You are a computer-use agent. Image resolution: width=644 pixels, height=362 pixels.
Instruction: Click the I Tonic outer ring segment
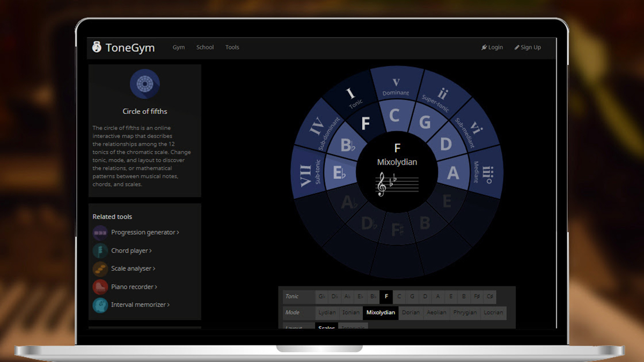click(x=352, y=95)
